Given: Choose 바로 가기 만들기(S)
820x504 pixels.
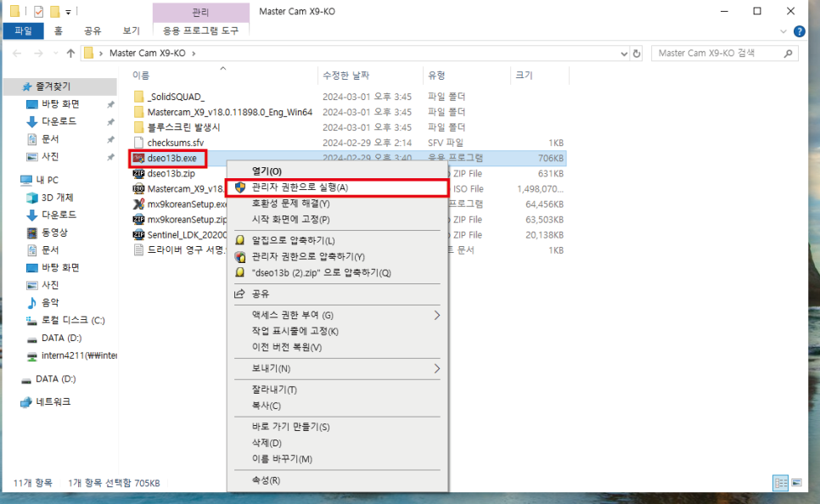Looking at the screenshot, I should tap(337, 427).
